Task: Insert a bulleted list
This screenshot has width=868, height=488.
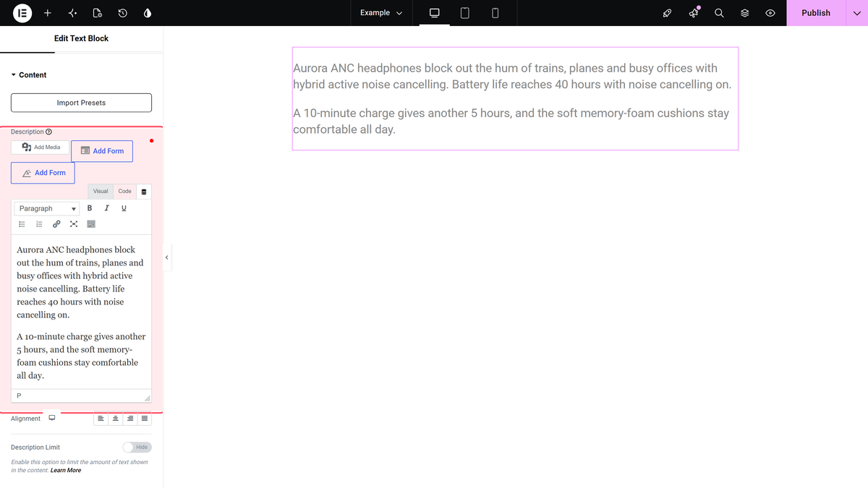Action: point(22,224)
